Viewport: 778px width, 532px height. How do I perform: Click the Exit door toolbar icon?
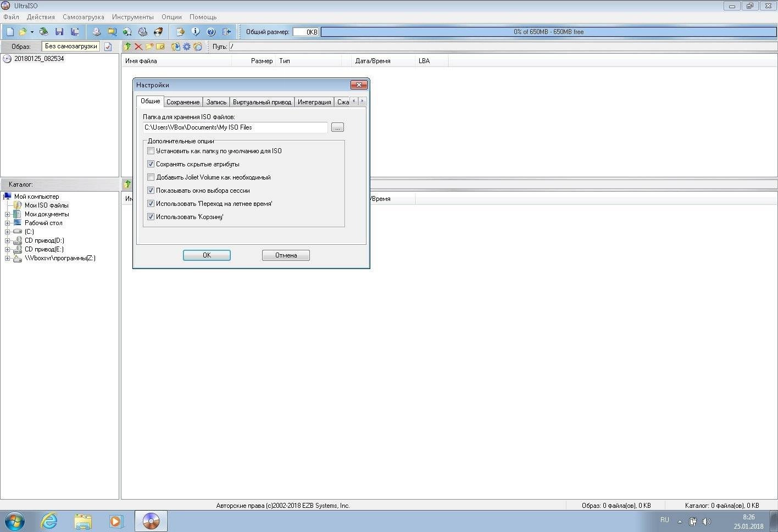click(226, 32)
